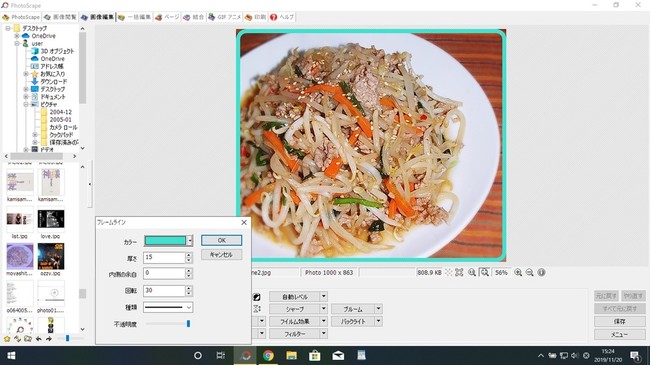Screen dimensions: 650x365
Task: Click the thickness value input field
Action: click(164, 258)
